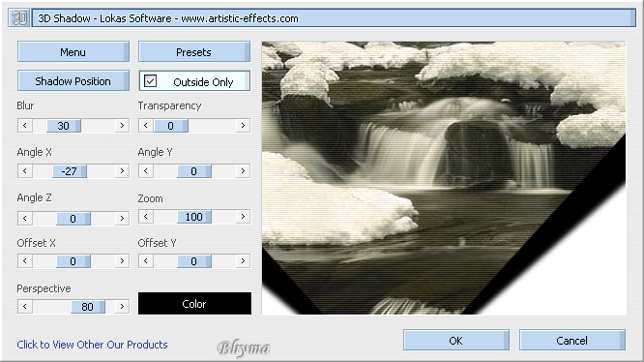Decrease Angle Y with left arrow
Image resolution: width=644 pixels, height=362 pixels.
(x=146, y=171)
